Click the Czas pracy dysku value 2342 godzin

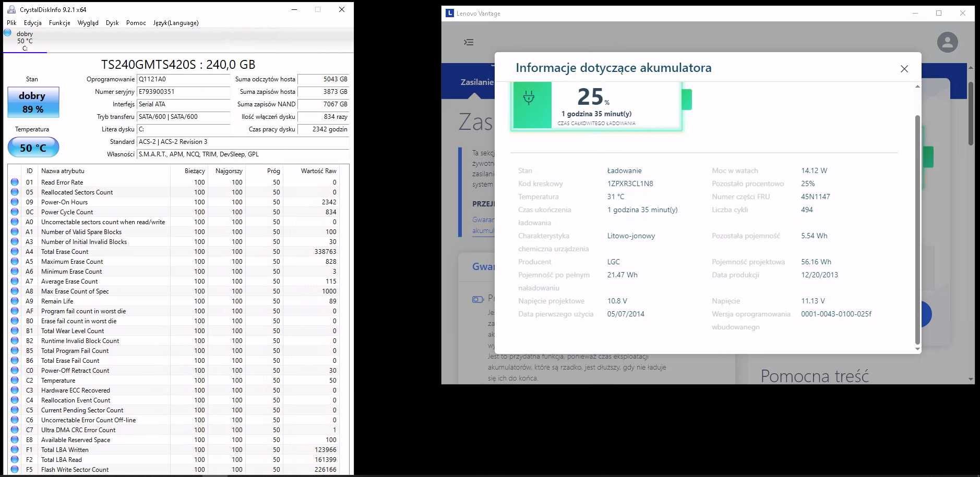click(x=323, y=129)
